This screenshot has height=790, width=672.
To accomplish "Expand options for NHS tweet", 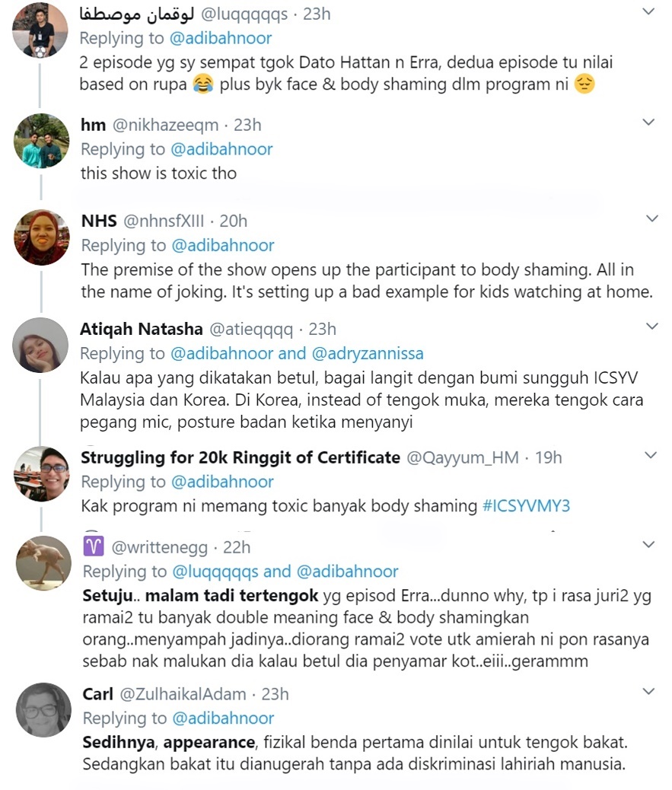I will pos(652,218).
